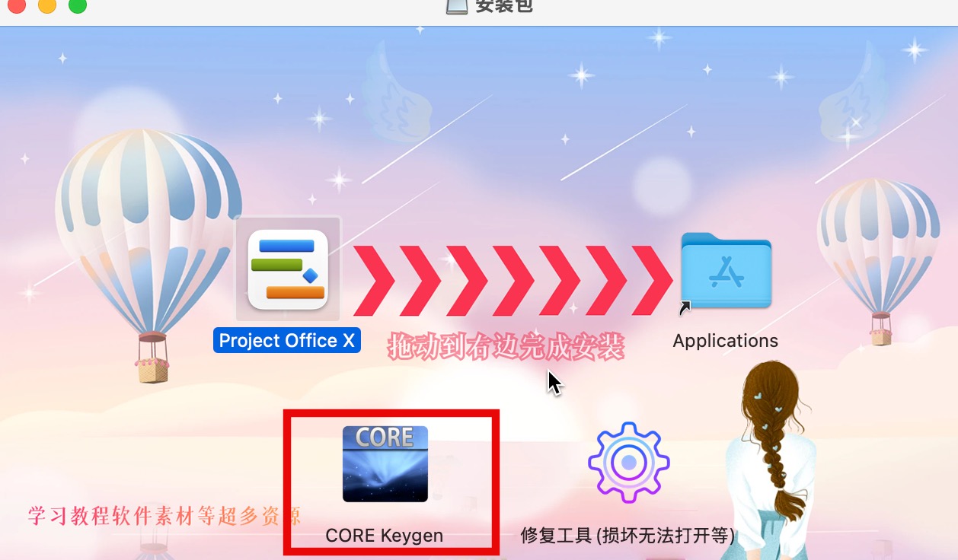Click the disk image icon in title bar

point(456,6)
